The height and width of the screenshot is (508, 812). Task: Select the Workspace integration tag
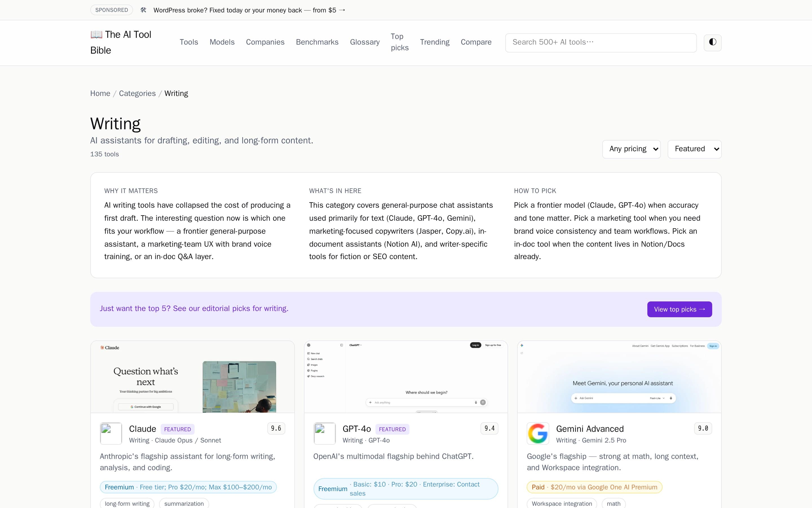(562, 503)
